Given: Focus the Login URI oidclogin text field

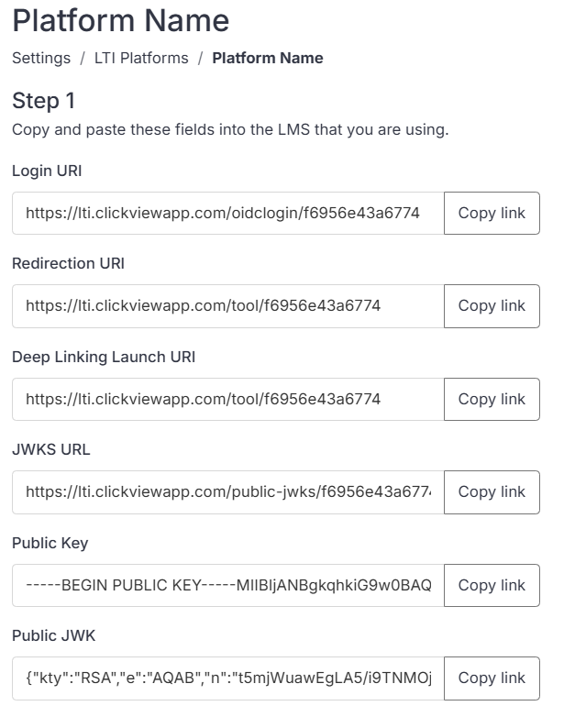Looking at the screenshot, I should tap(228, 213).
